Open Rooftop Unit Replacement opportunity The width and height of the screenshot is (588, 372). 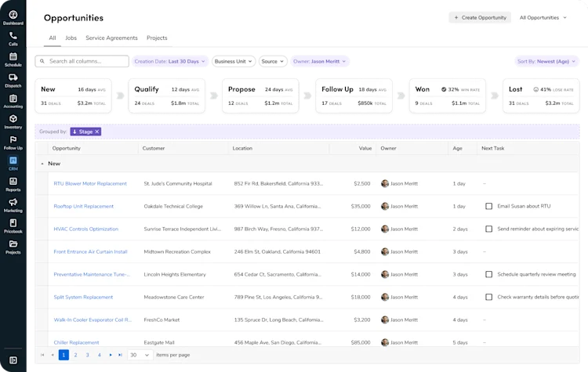coord(83,207)
